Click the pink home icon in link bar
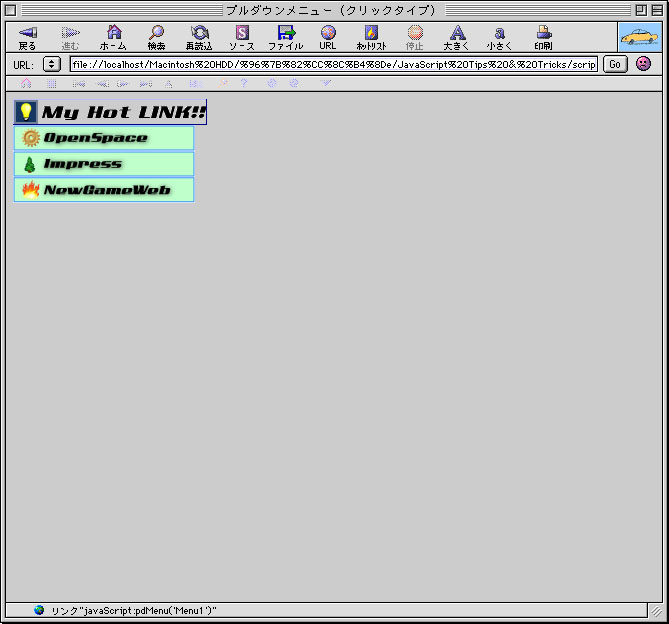Image resolution: width=669 pixels, height=624 pixels. [26, 83]
